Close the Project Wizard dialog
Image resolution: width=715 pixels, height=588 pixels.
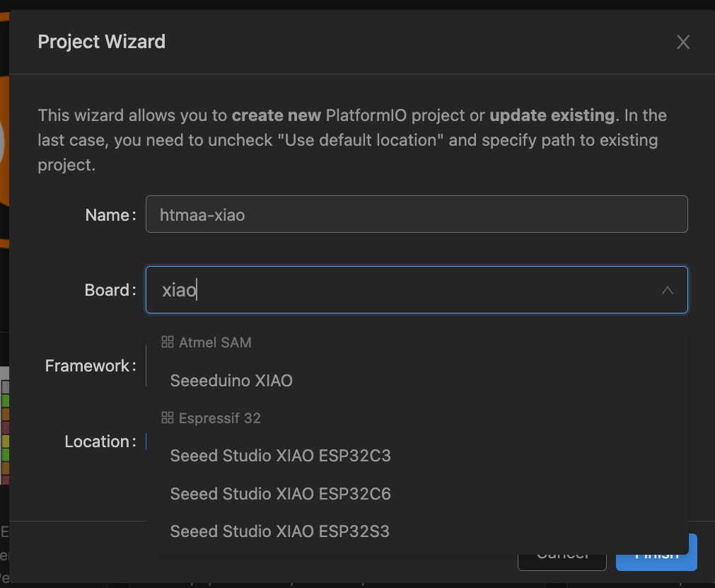tap(682, 42)
